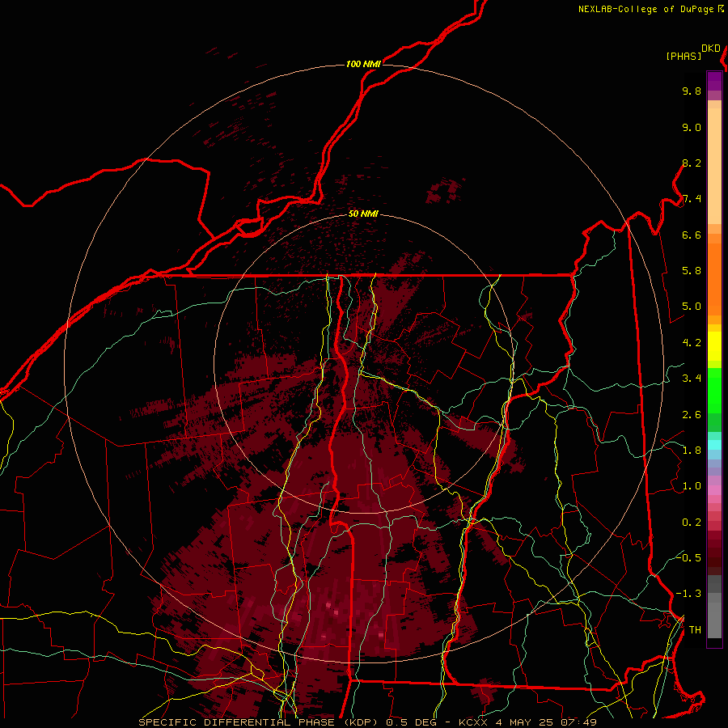Click the NEXLAB-College of DuPage header text
This screenshot has height=728, width=728.
pos(645,9)
